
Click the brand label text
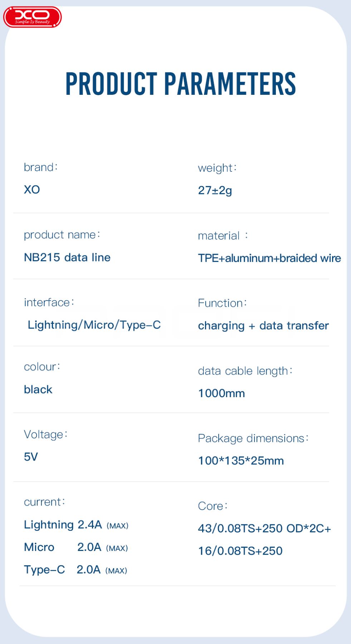pyautogui.click(x=41, y=167)
